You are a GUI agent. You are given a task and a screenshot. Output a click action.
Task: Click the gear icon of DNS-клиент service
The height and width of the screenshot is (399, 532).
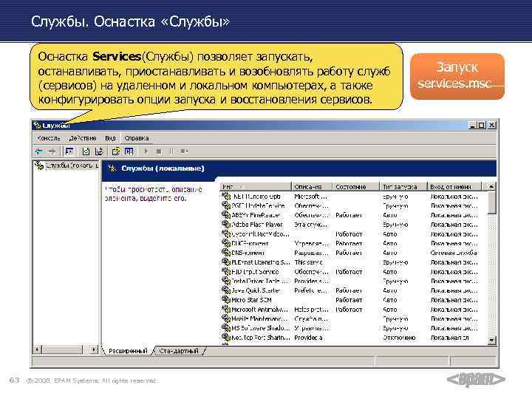point(226,253)
